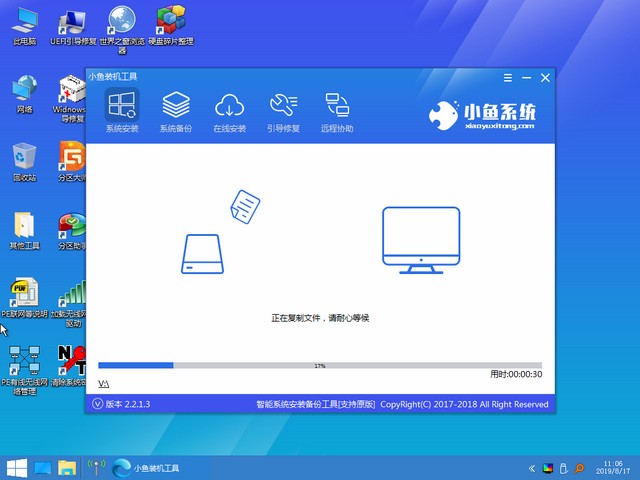This screenshot has width=640, height=480.
Task: Open 远程协助 (Remote Assistance) section
Action: 336,108
